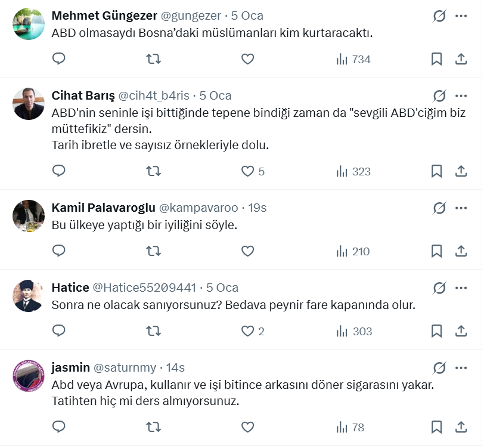Click Grok icon on Cihat Barış's tweet
This screenshot has height=448, width=484.
click(x=439, y=96)
